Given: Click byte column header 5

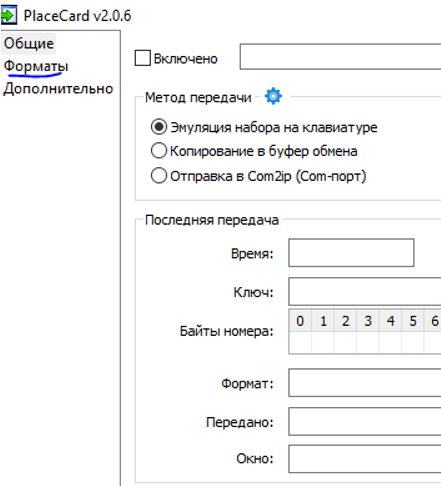Looking at the screenshot, I should tap(413, 321).
